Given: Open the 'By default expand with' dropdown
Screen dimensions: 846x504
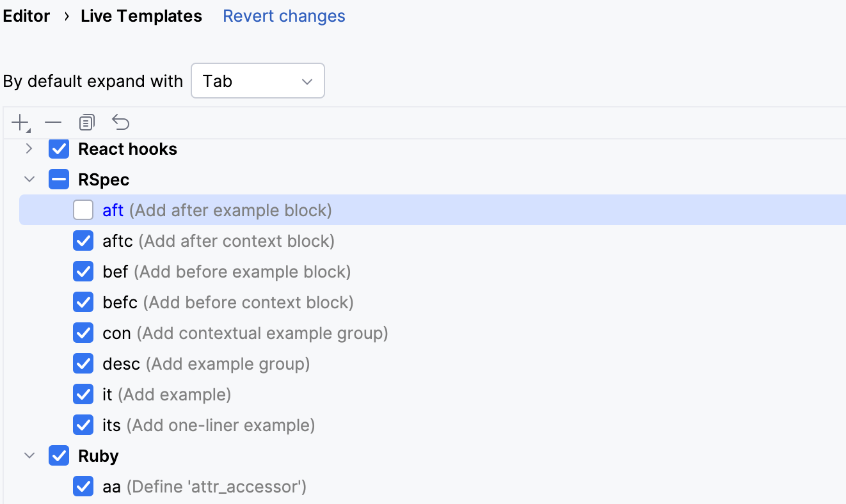Looking at the screenshot, I should pos(257,81).
